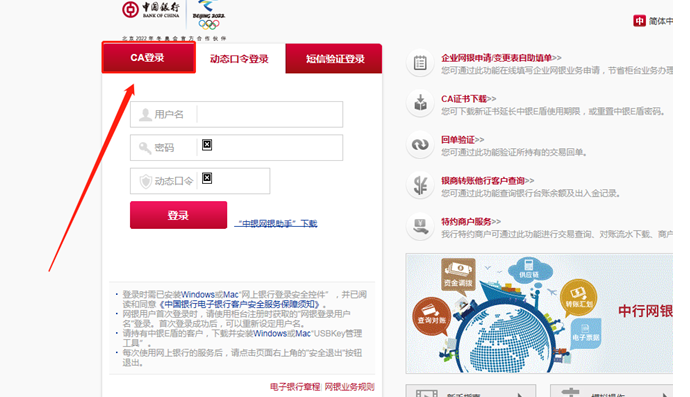Image resolution: width=690 pixels, height=397 pixels.
Task: Click the 中行网银 banner title text
Action: click(645, 311)
